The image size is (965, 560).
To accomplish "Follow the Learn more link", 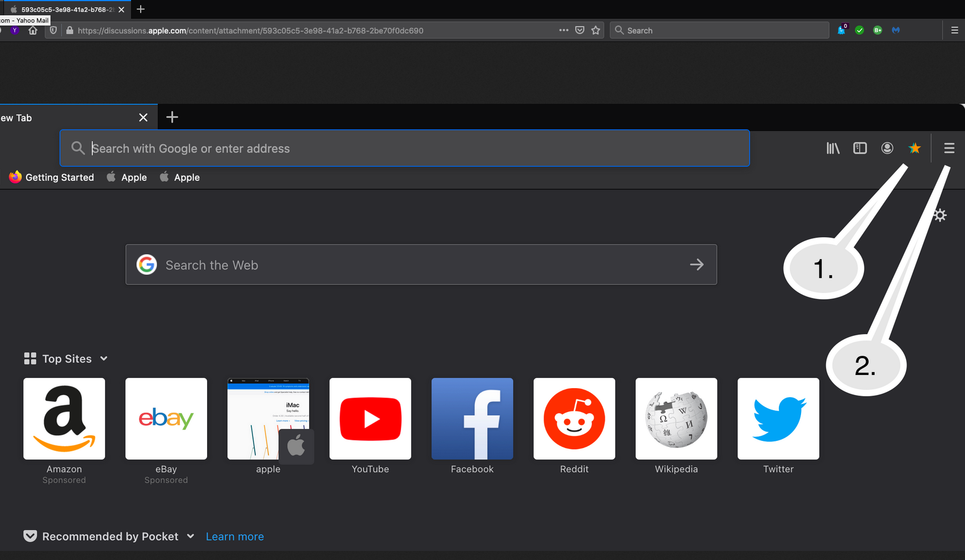I will (x=235, y=537).
